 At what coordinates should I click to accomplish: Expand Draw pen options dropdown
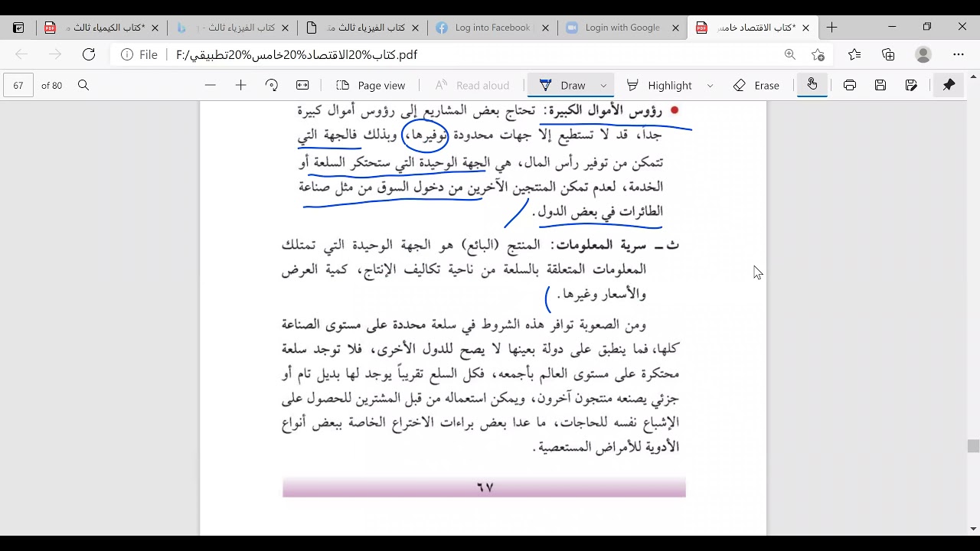coord(603,86)
